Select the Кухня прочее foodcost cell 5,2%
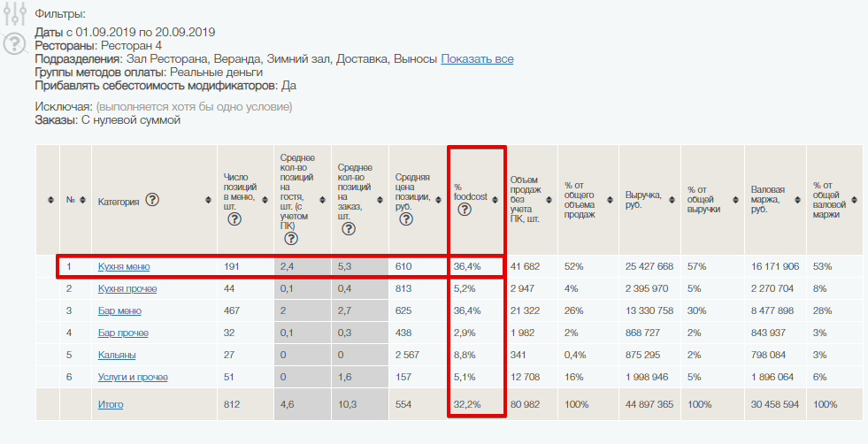Image resolution: width=868 pixels, height=444 pixels. point(464,288)
